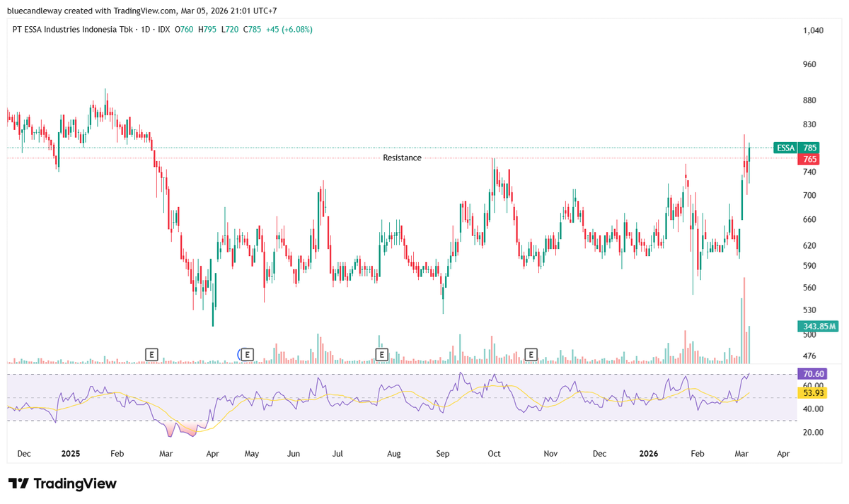Click the '560' price scale label
This screenshot has width=849, height=504.
point(810,288)
